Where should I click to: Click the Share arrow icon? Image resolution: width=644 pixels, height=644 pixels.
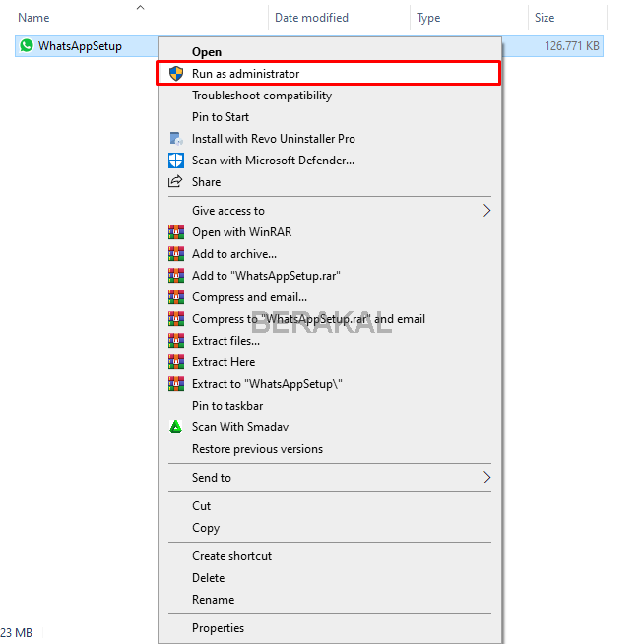tap(175, 181)
